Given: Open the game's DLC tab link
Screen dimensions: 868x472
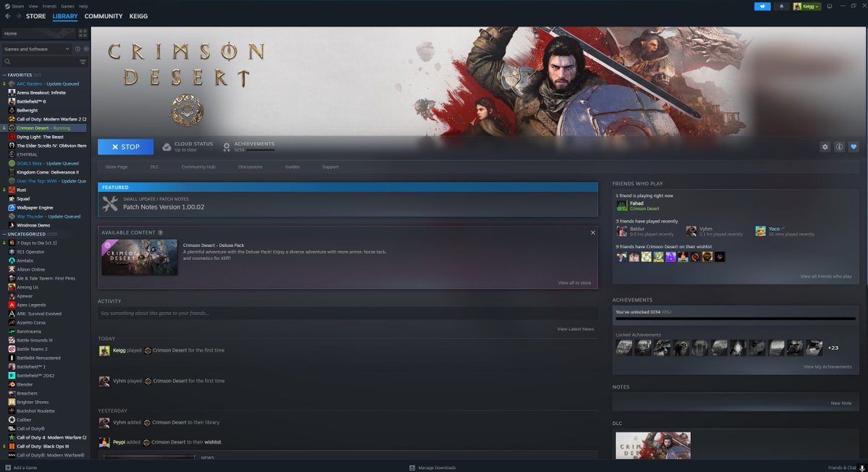Looking at the screenshot, I should click(155, 167).
